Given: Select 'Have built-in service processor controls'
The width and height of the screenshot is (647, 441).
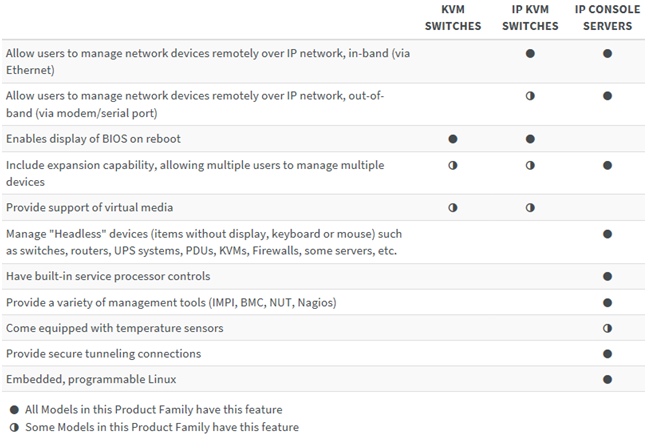Looking at the screenshot, I should point(108,276).
